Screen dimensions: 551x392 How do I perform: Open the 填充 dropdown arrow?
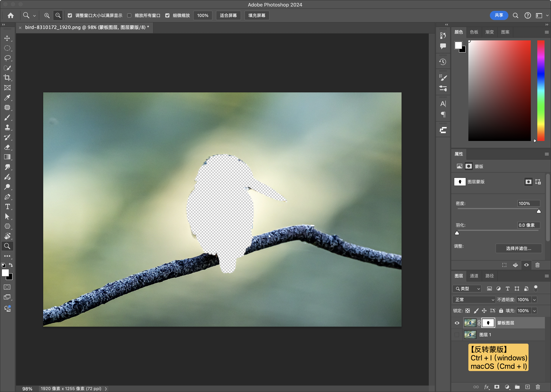point(534,311)
